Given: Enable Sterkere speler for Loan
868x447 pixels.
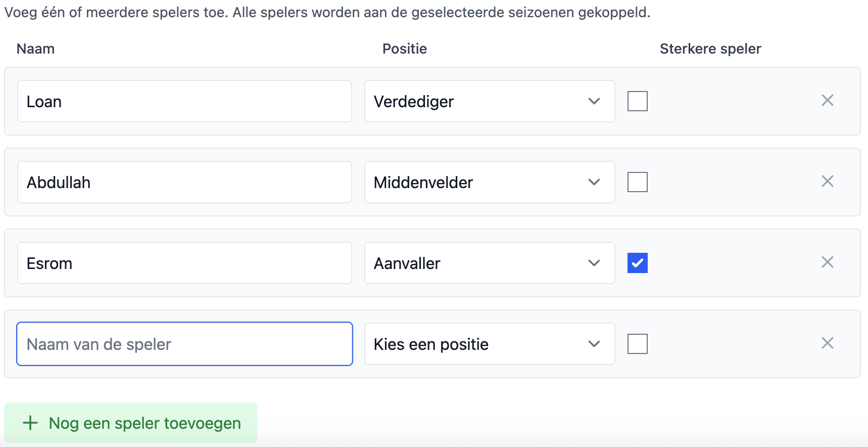Looking at the screenshot, I should 637,101.
